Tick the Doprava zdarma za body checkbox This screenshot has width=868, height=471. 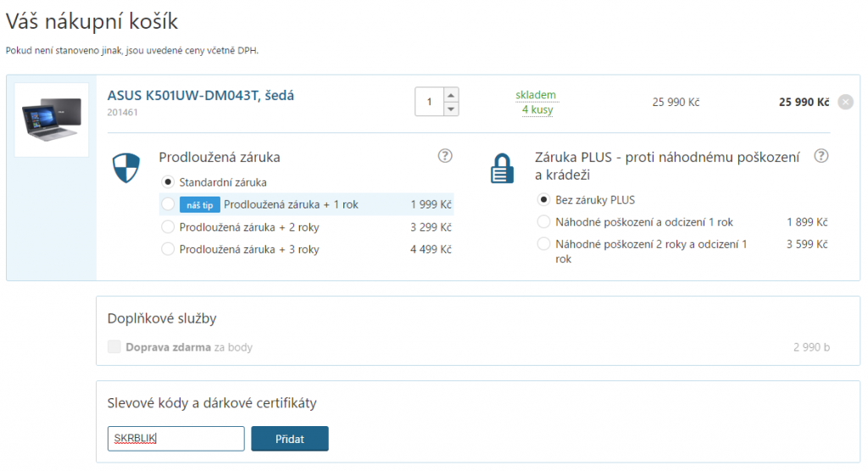click(114, 347)
